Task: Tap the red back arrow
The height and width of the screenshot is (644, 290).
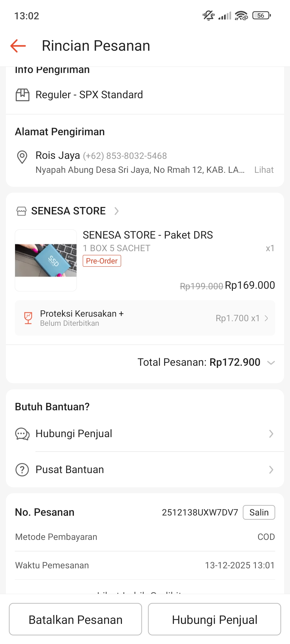Action: point(18,46)
